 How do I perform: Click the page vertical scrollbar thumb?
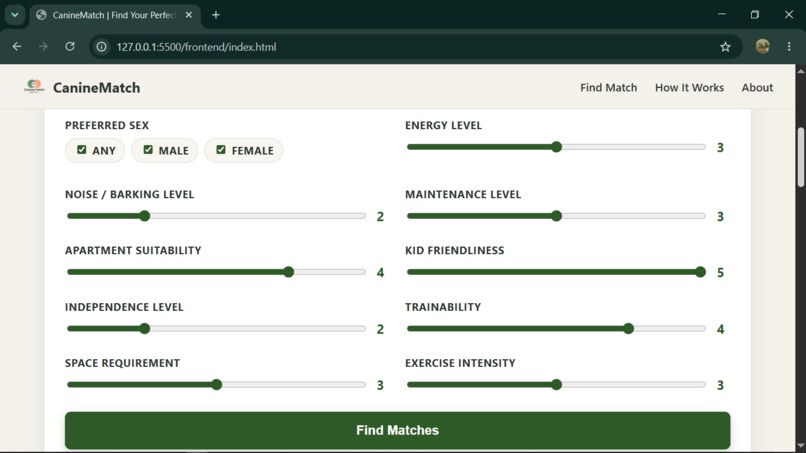coord(801,157)
